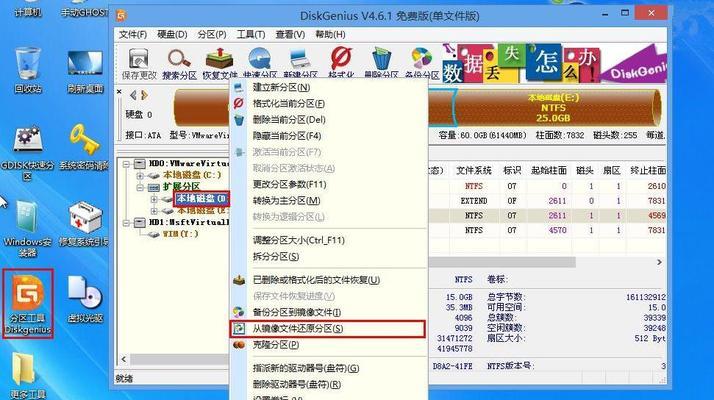The width and height of the screenshot is (714, 400).
Task: Choose 已删除或格式化后的文件恢复(U) menu item
Action: 328,280
